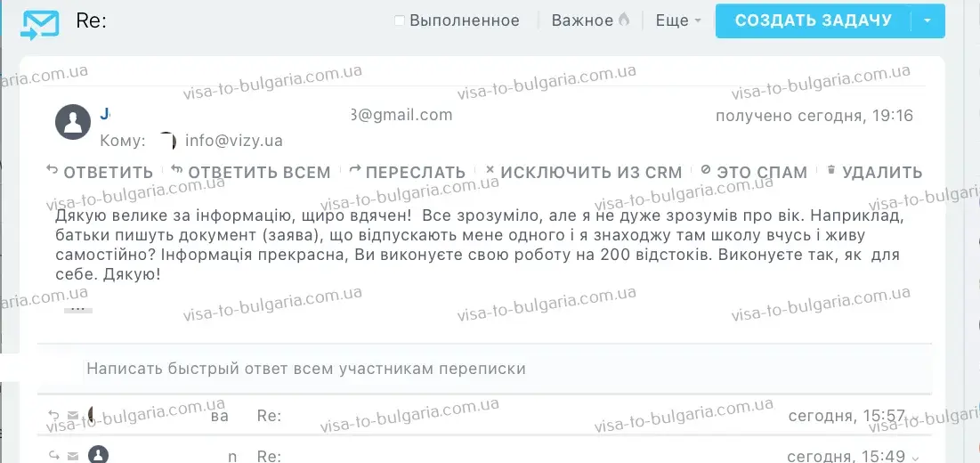Tick the Выполненное checkbox
This screenshot has height=463, width=980.
(400, 20)
